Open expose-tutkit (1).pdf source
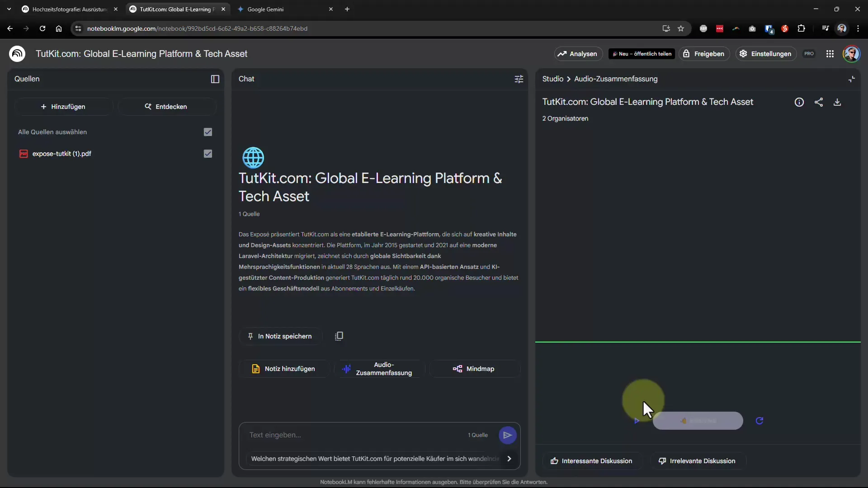Image resolution: width=868 pixels, height=488 pixels. [x=62, y=154]
